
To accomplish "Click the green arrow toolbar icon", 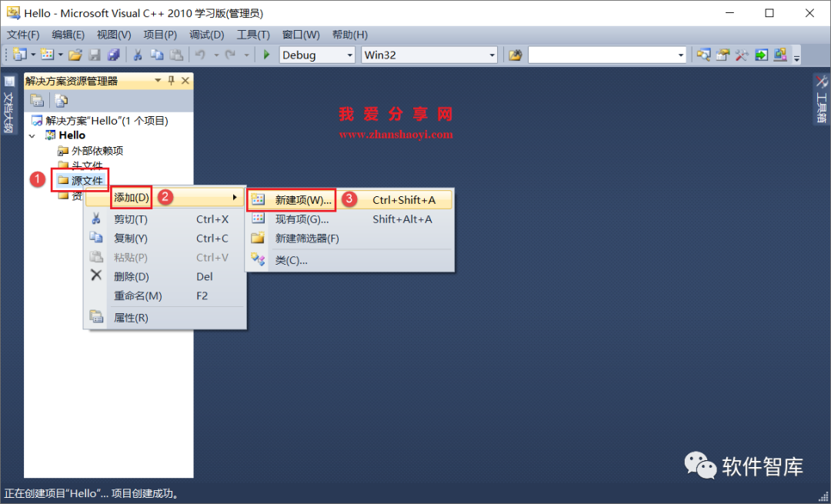I will point(761,55).
